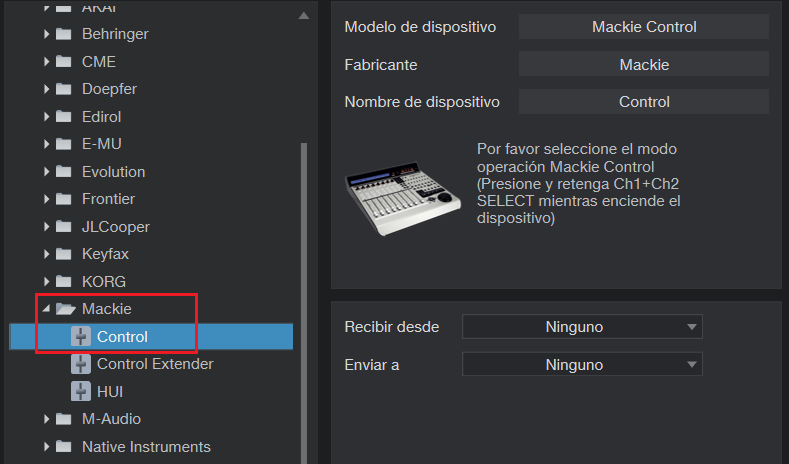Select the Control Extender device
789x464 pixels.
point(155,364)
